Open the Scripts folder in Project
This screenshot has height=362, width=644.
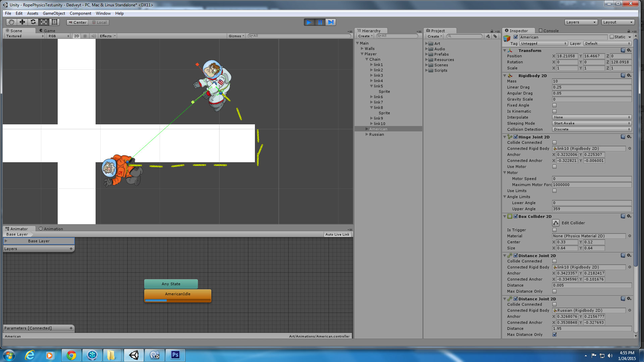click(440, 70)
